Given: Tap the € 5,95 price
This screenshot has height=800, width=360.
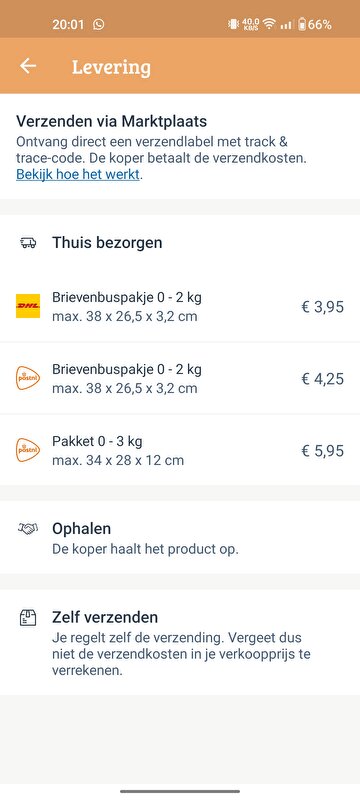Looking at the screenshot, I should tap(322, 451).
